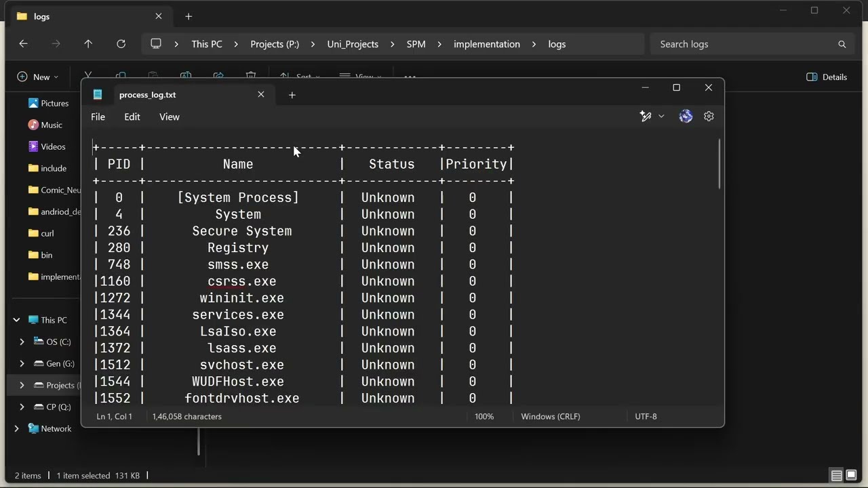Expand OS (C:) drive node

click(22, 342)
